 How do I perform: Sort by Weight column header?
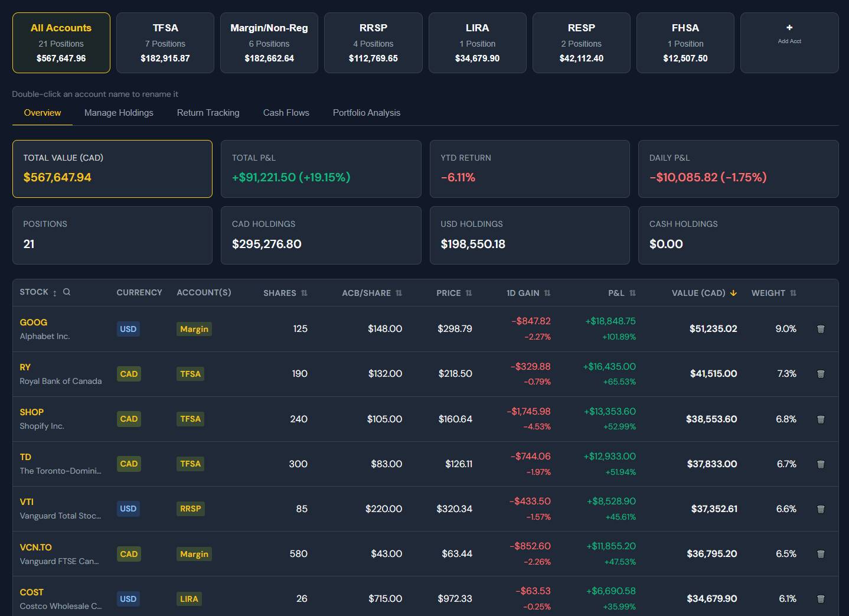click(773, 293)
